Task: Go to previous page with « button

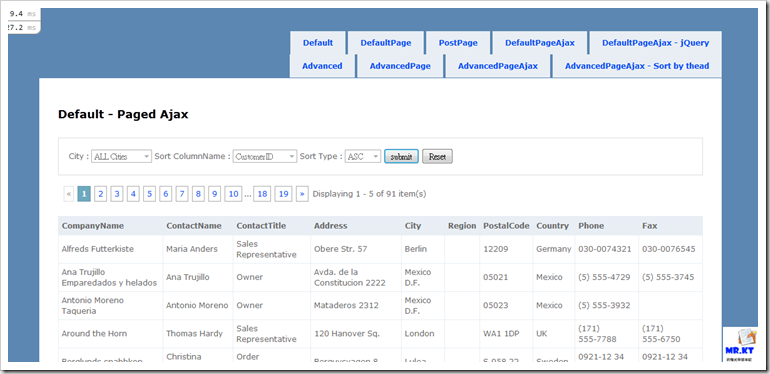Action: [x=69, y=194]
